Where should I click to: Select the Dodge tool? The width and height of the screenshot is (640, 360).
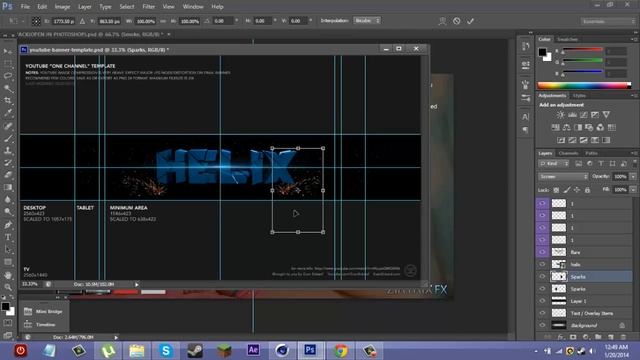(7, 212)
